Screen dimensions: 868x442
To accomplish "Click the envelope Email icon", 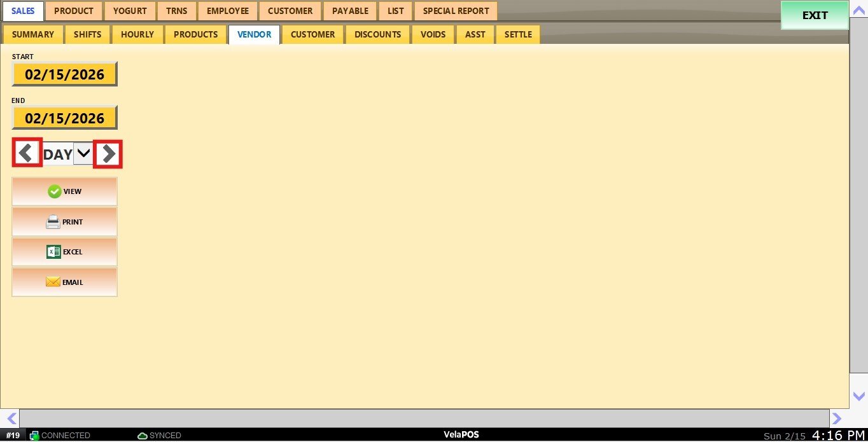I will [53, 282].
